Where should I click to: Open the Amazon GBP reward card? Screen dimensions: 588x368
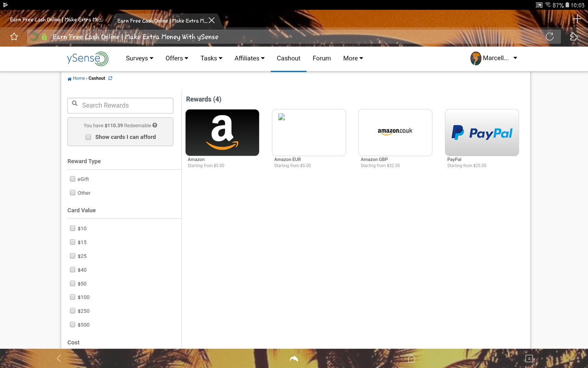pyautogui.click(x=396, y=132)
